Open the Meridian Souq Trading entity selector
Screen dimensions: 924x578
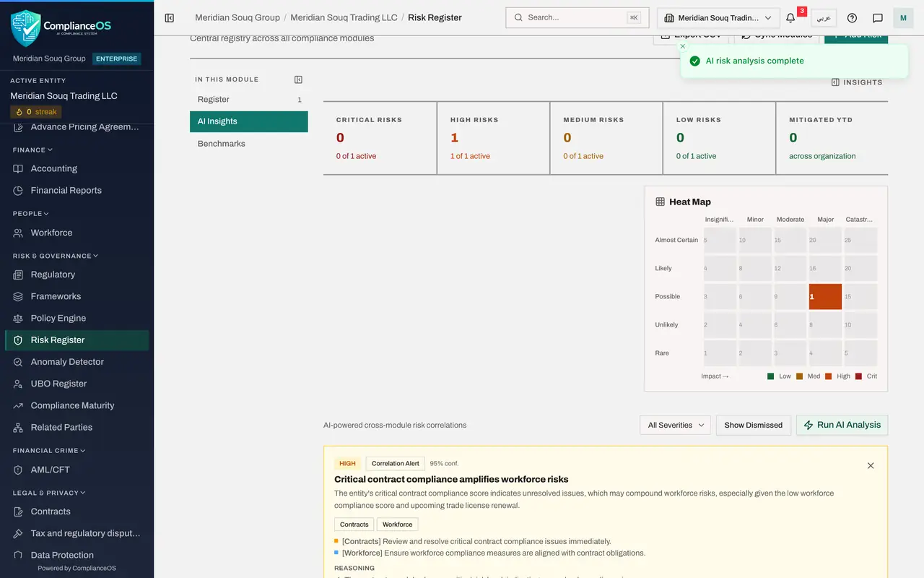718,18
